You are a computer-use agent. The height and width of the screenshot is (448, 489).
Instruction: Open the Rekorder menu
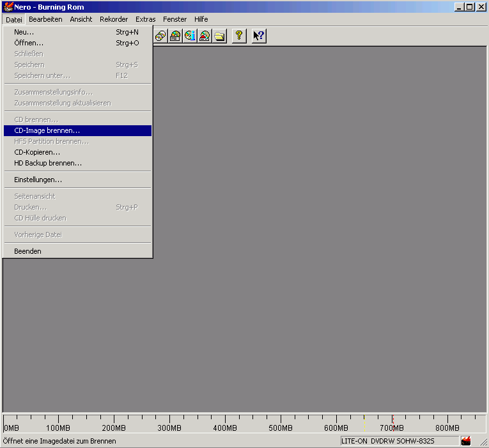click(x=114, y=19)
